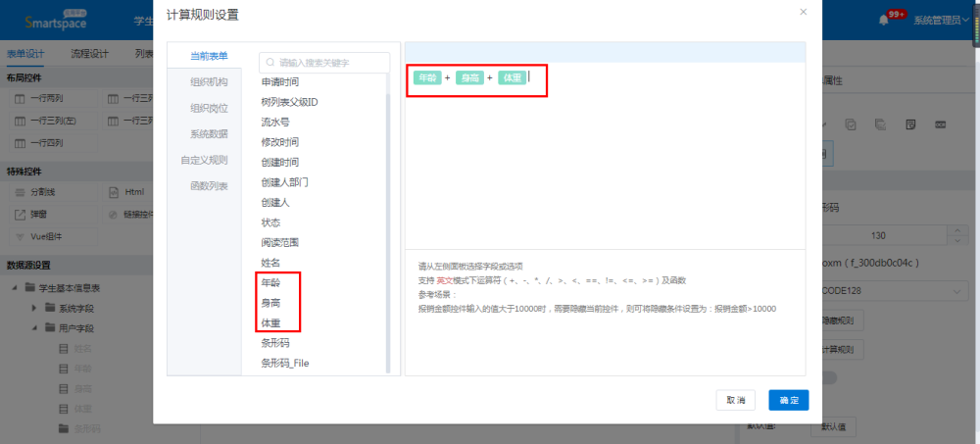Switch to the 函数列表 tab
980x444 pixels.
click(209, 186)
